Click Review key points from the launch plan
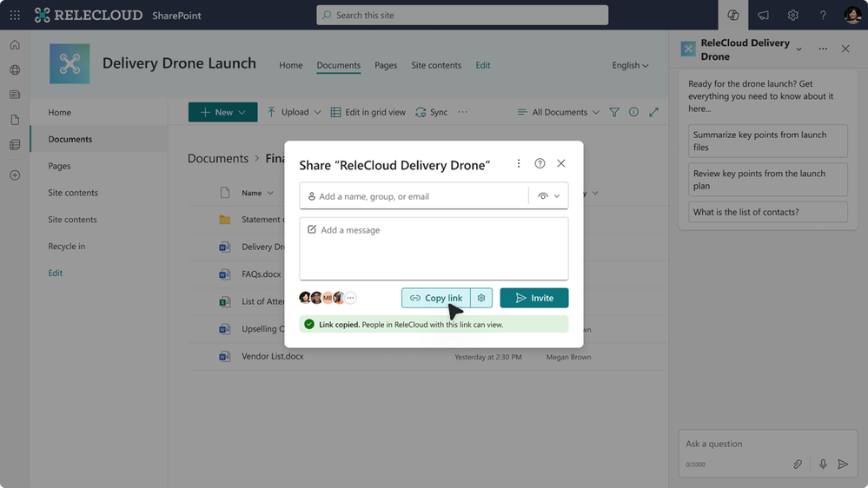Image resolution: width=868 pixels, height=488 pixels. click(x=768, y=180)
